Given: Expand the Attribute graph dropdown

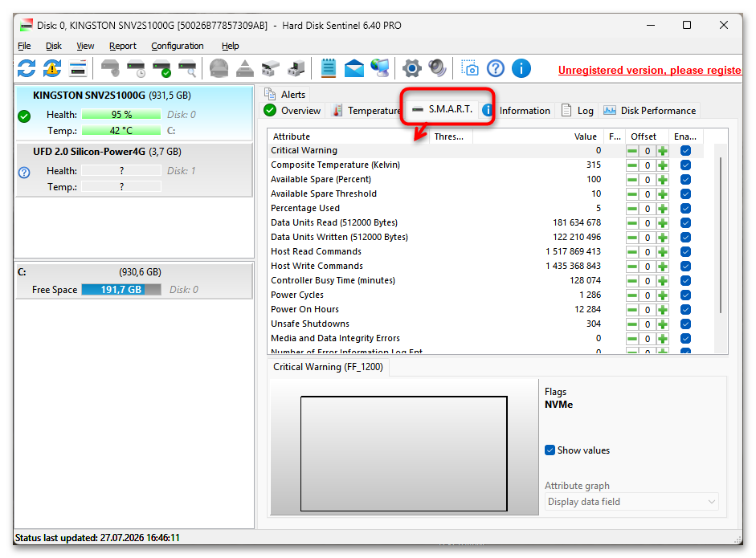Looking at the screenshot, I should (631, 502).
